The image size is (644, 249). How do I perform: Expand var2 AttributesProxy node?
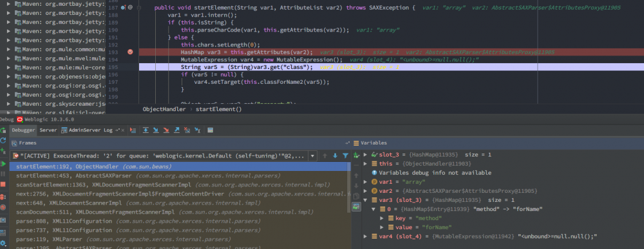click(366, 191)
